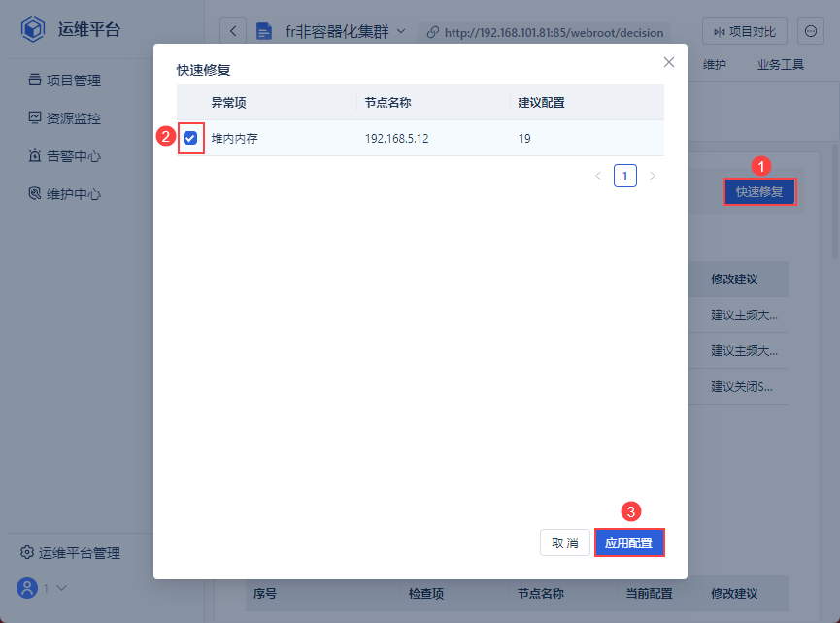
Task: Click the user avatar icon
Action: 27,588
